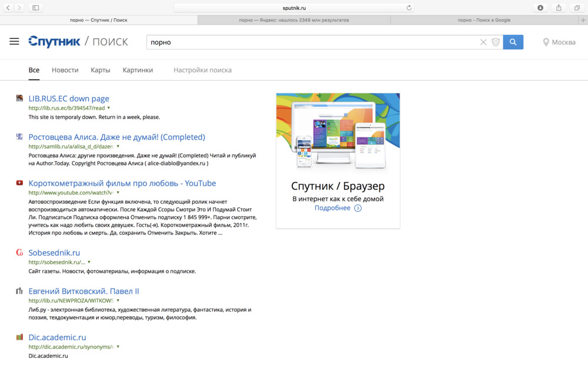Click the Sobesednik.ru favicon
The width and height of the screenshot is (588, 368).
tap(19, 253)
